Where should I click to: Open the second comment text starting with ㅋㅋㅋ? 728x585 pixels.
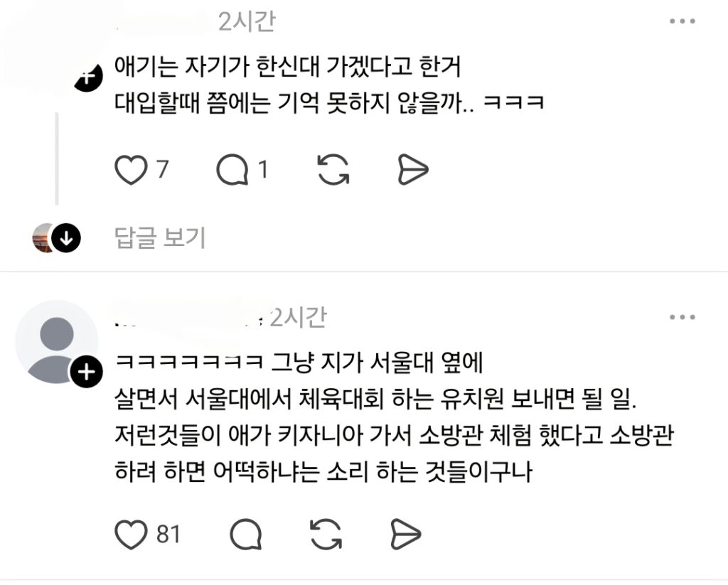(394, 417)
